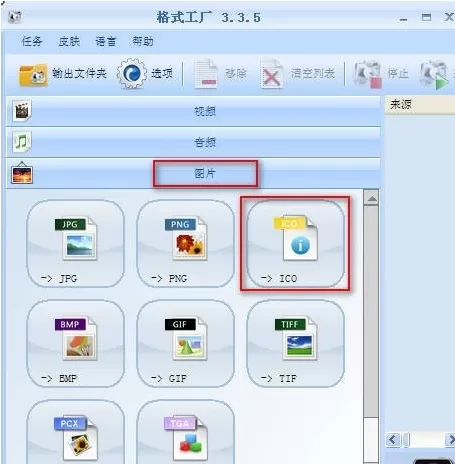This screenshot has width=455, height=464.
Task: Open the 选项 gear icon
Action: [x=132, y=73]
